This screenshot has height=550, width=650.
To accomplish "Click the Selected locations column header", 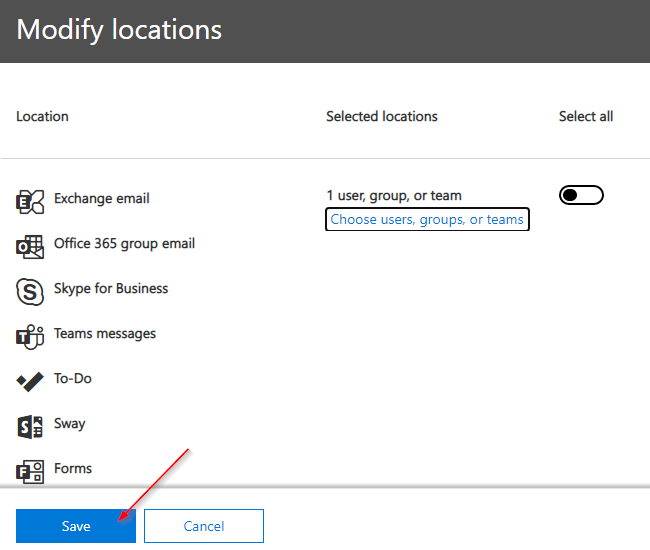I will coord(382,116).
